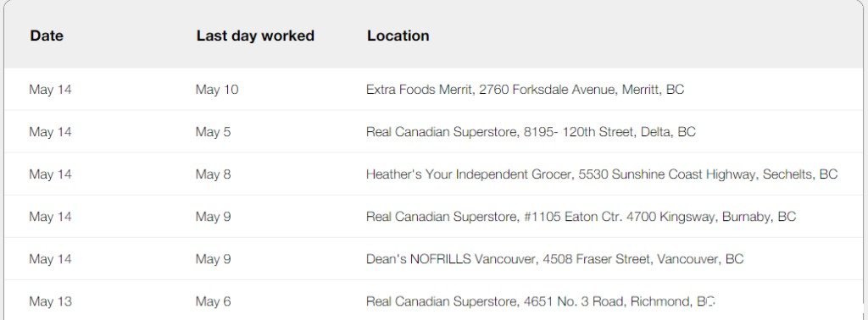Click the May 10 last day worked cell
This screenshot has width=868, height=320.
pos(217,90)
